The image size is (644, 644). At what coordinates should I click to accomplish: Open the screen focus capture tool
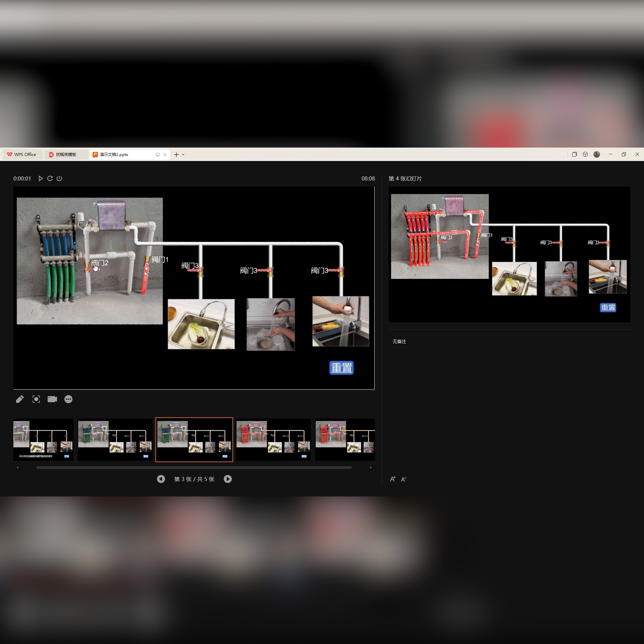point(36,399)
